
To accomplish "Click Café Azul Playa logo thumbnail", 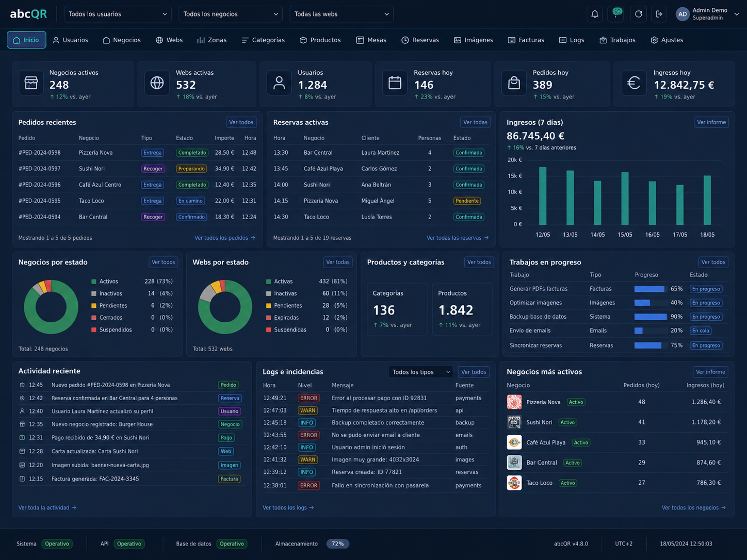I will (514, 442).
